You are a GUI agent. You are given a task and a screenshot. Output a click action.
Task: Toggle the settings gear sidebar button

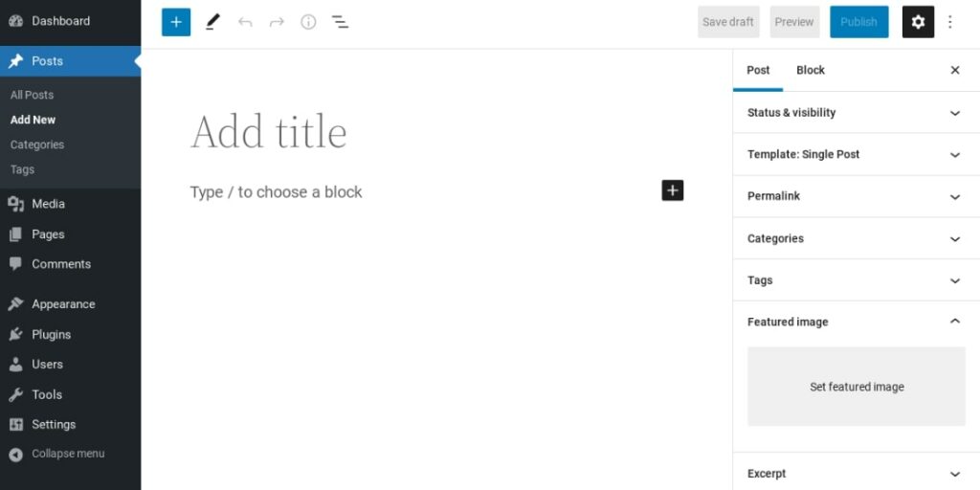click(918, 22)
